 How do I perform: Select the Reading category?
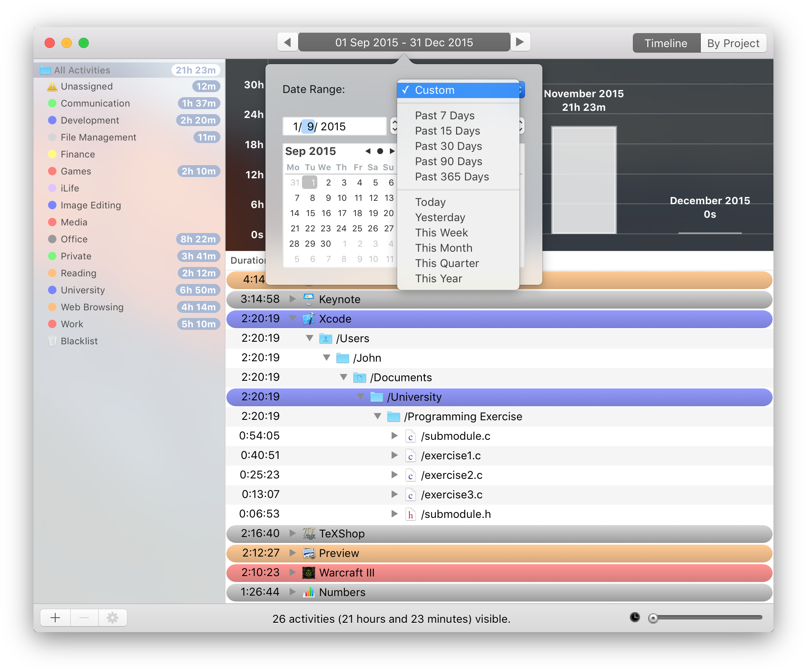coord(129,273)
